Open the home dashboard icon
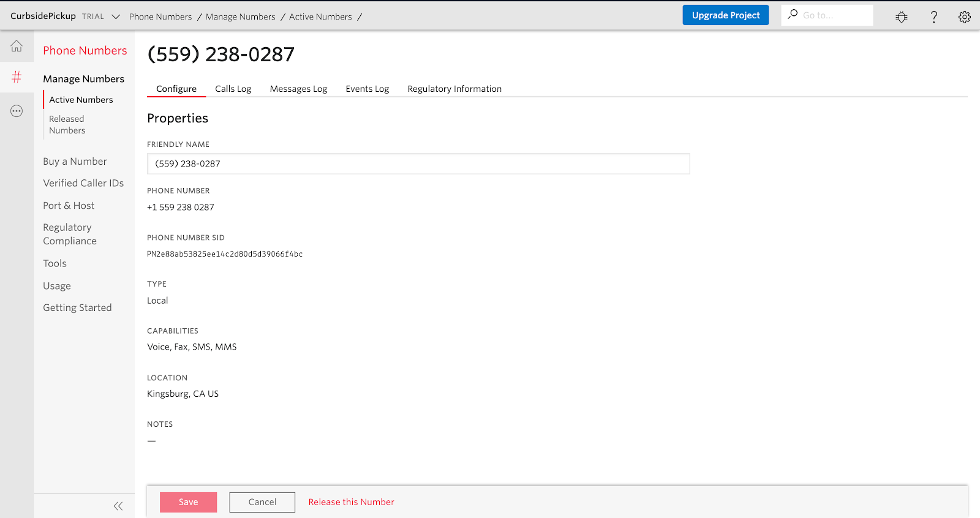 pos(17,46)
